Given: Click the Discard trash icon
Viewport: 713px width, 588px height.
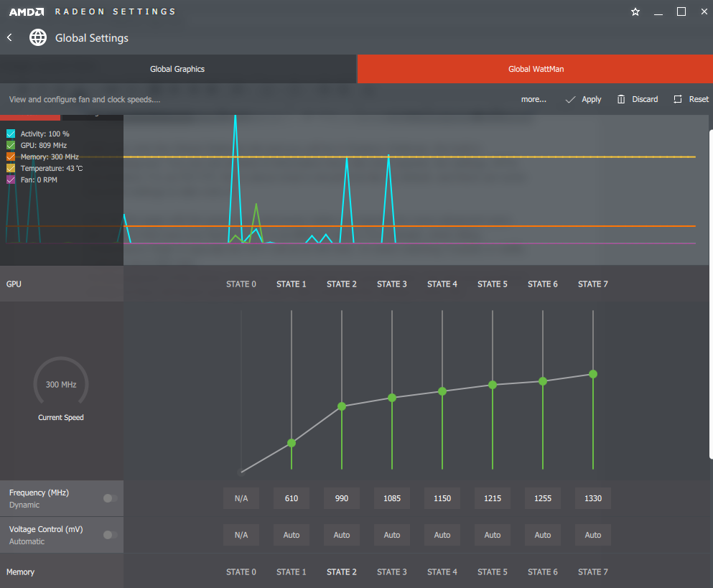Looking at the screenshot, I should (x=620, y=99).
